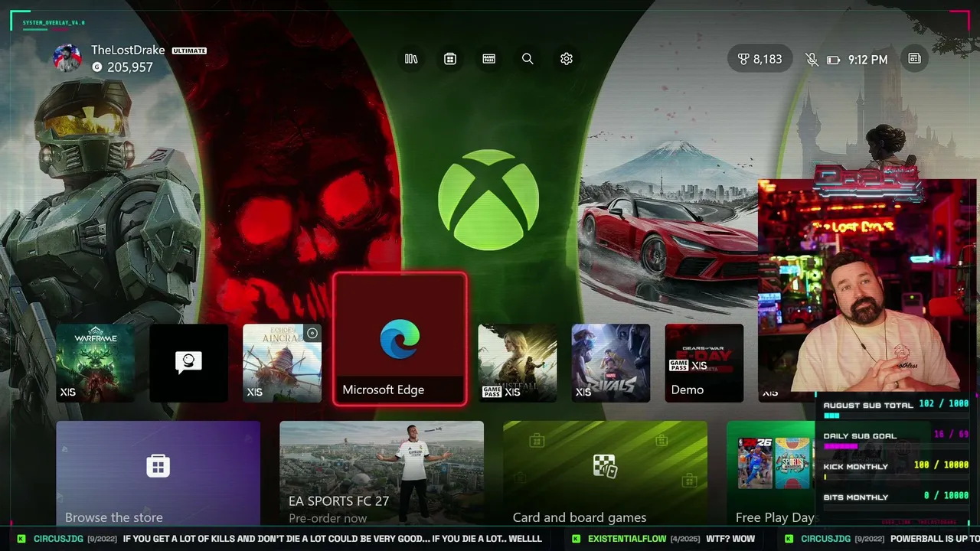Launch the Warframe game tile
Screen dimensions: 980x551
tap(95, 363)
